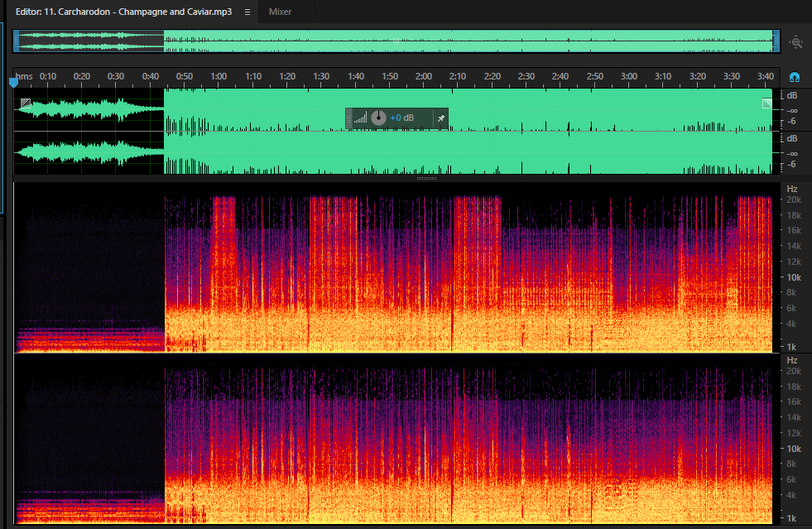Click the +0 dB gain value
Screen dimensions: 812x529
401,118
